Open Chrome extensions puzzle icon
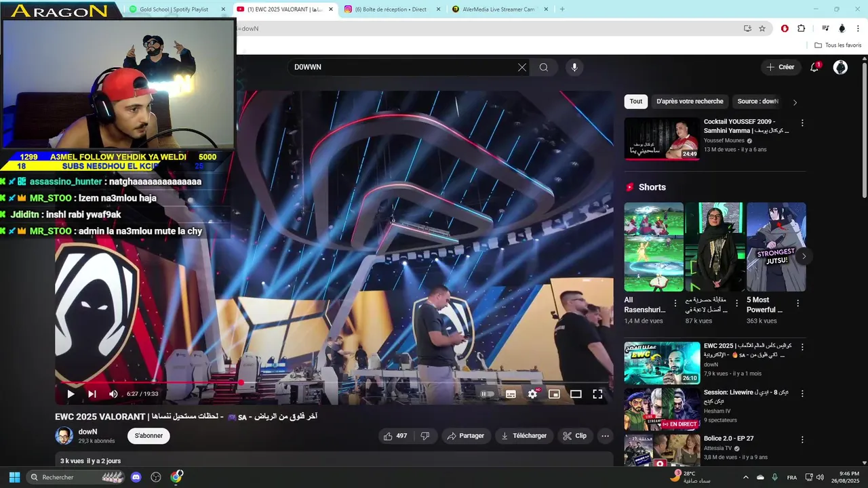This screenshot has height=488, width=868. click(x=802, y=28)
